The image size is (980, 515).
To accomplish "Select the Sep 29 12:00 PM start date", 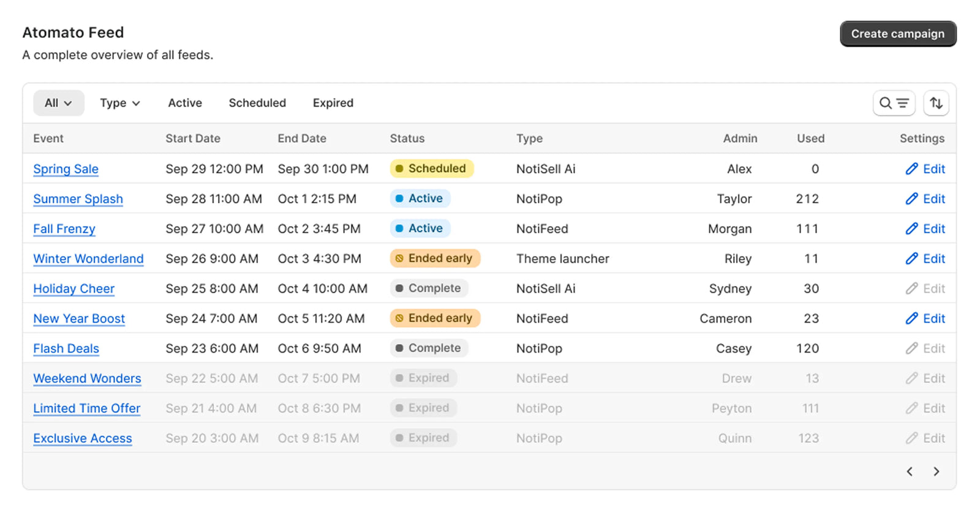I will pyautogui.click(x=214, y=169).
